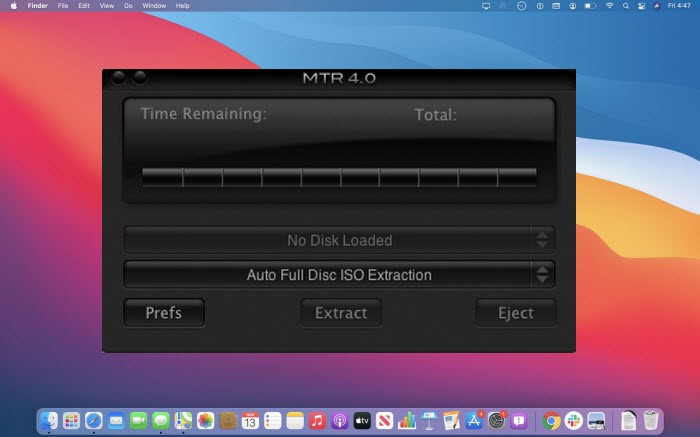Open the File menu

pos(63,6)
